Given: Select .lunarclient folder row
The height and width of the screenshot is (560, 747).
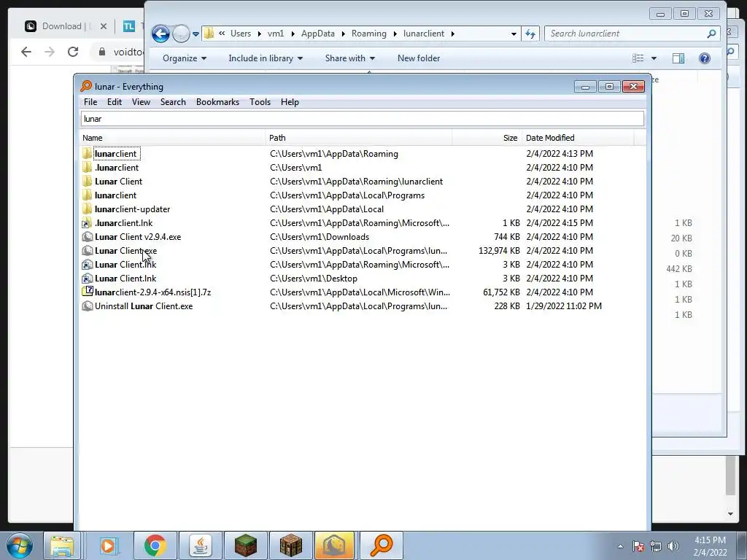Looking at the screenshot, I should click(362, 168).
